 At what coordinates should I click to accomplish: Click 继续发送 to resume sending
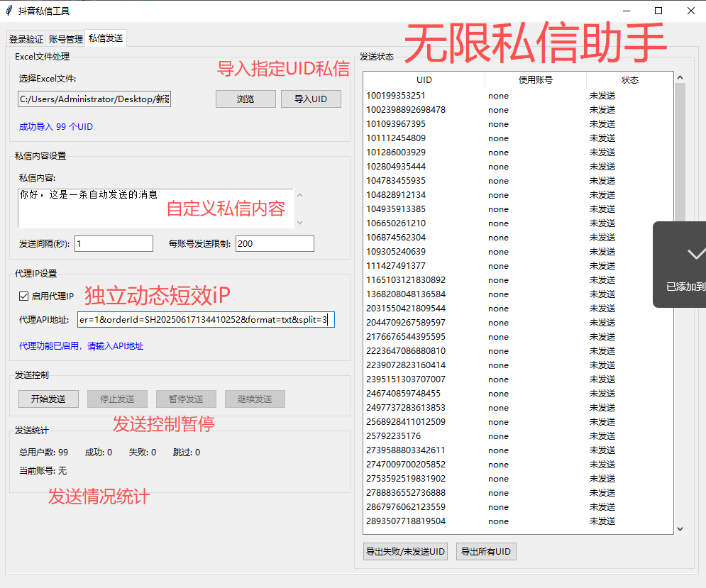point(255,399)
